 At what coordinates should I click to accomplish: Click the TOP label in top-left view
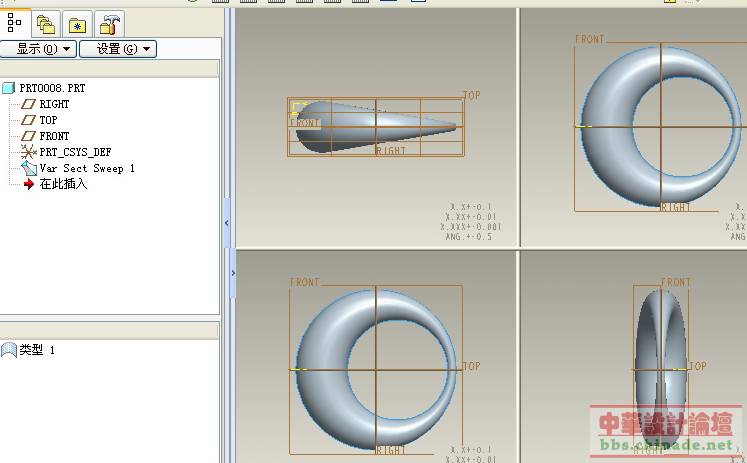tap(472, 95)
